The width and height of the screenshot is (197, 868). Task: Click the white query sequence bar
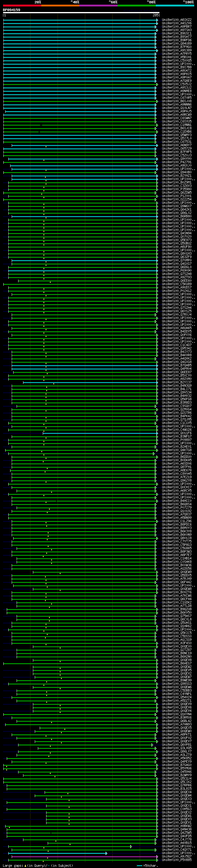(x=81, y=12)
